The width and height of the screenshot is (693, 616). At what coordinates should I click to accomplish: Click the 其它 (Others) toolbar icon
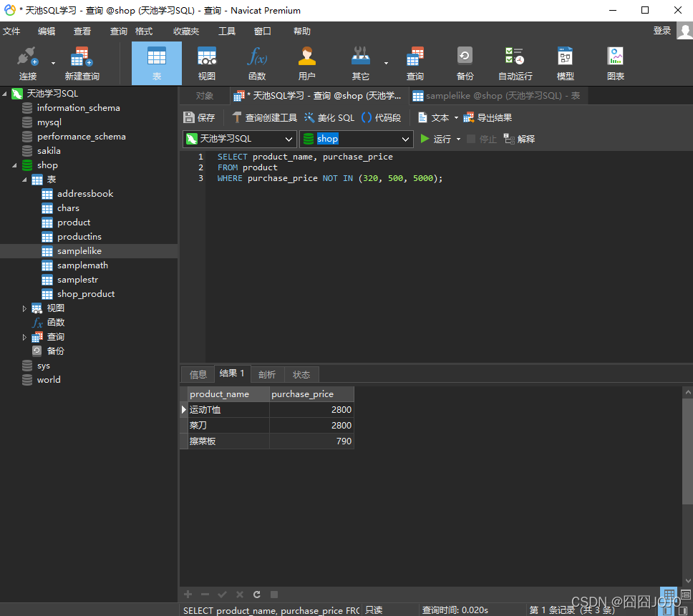click(360, 63)
